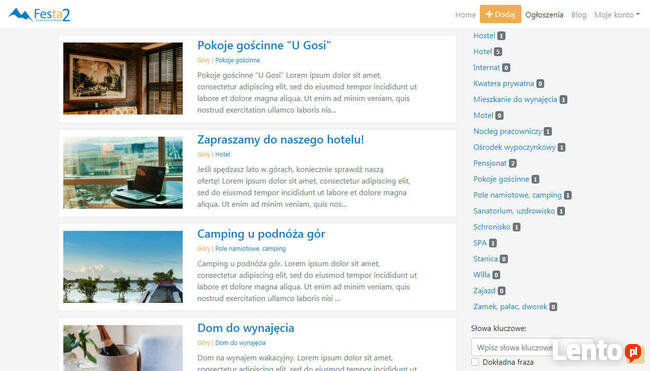Select Dom do wynajęcia category tag
This screenshot has height=371, width=650.
pos(240,343)
